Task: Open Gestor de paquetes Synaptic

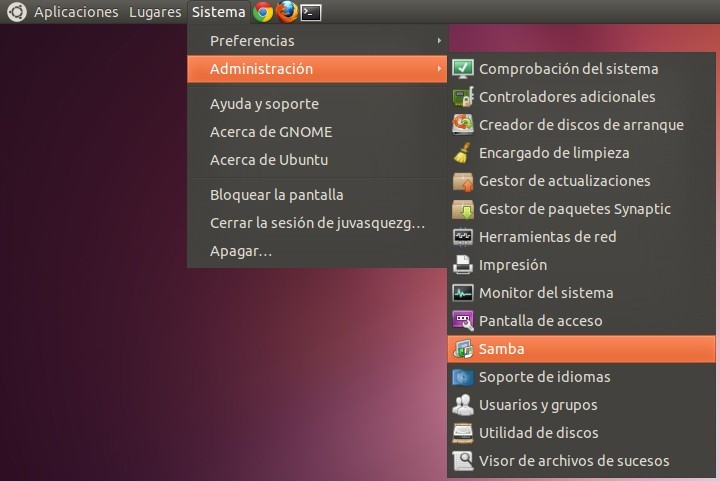Action: click(581, 209)
